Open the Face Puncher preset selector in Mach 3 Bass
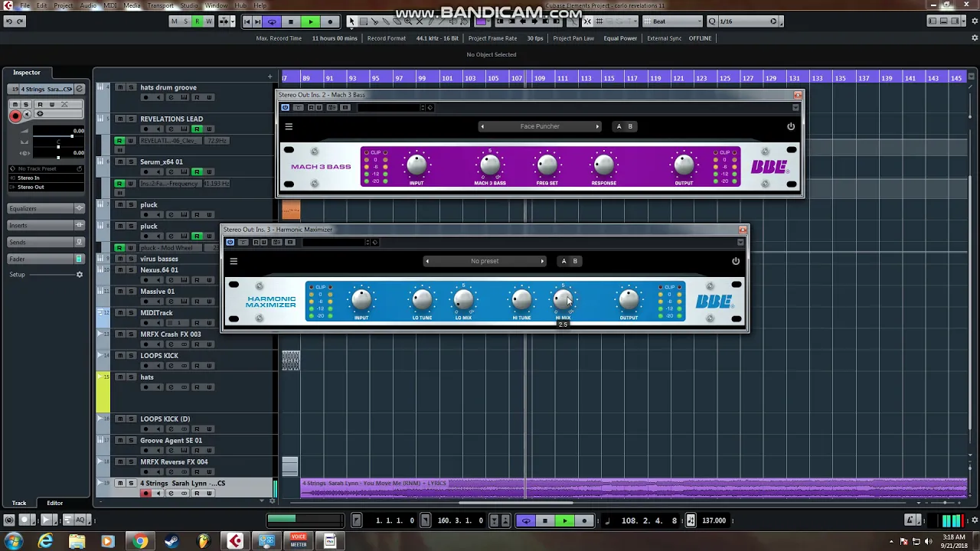This screenshot has height=551, width=980. (540, 126)
